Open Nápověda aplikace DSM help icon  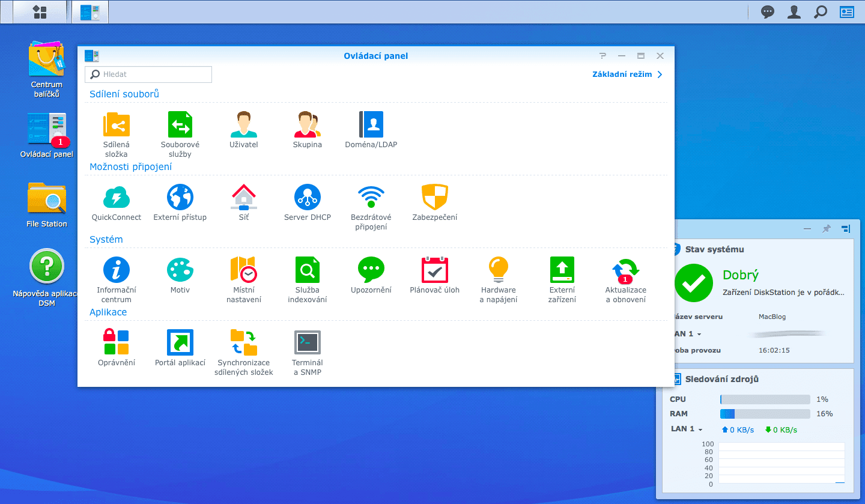pos(47,278)
